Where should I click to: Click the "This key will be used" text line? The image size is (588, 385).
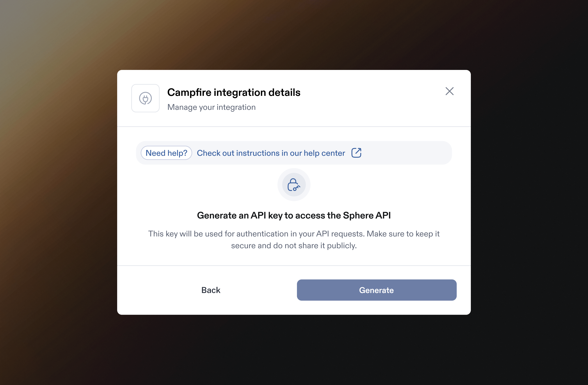coord(294,234)
